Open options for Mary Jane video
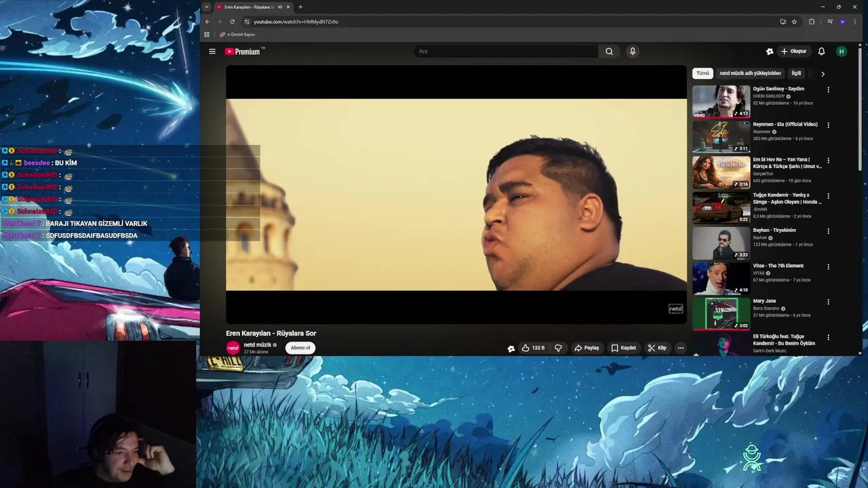Screen dimensions: 868x488 tap(828, 302)
